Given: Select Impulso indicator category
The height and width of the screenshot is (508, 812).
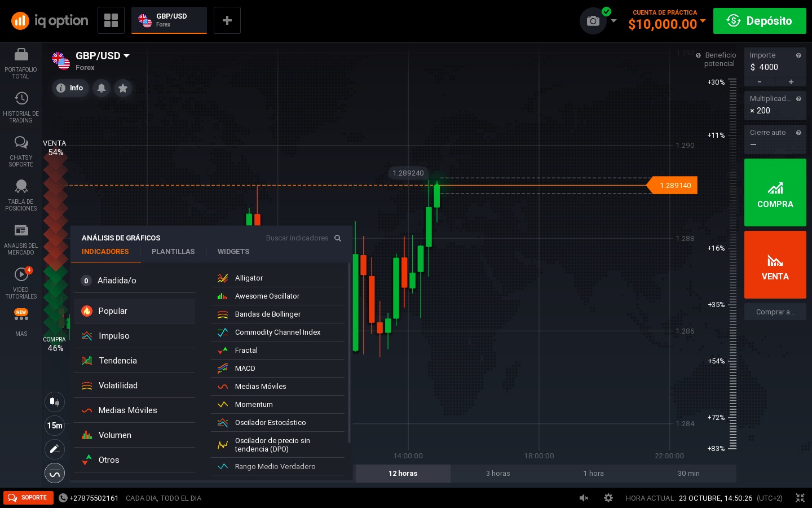Looking at the screenshot, I should [134, 336].
